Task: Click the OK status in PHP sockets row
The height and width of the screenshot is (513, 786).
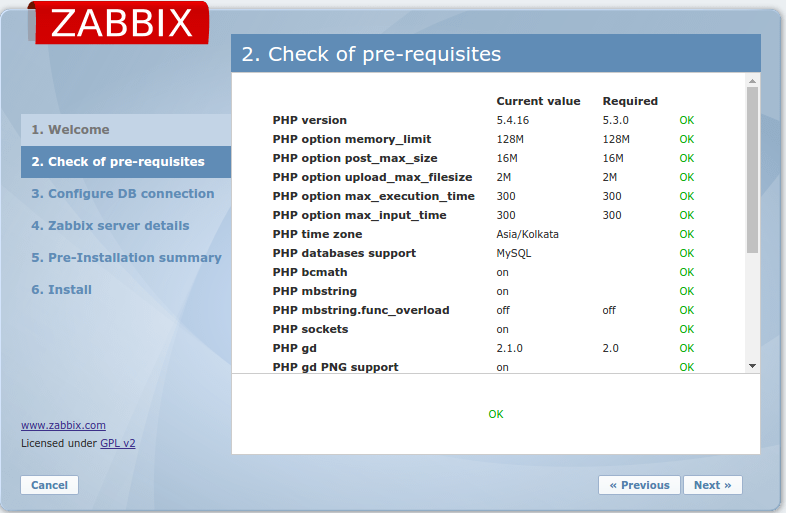Action: [687, 329]
